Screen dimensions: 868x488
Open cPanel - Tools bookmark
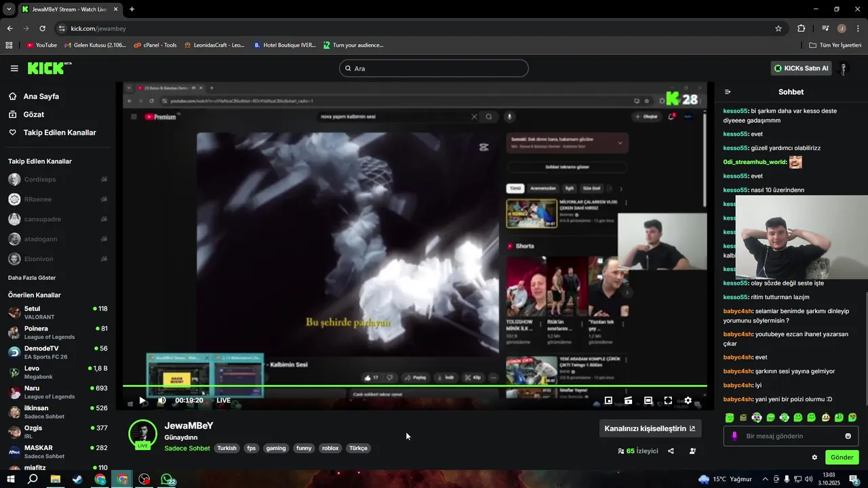pos(155,45)
